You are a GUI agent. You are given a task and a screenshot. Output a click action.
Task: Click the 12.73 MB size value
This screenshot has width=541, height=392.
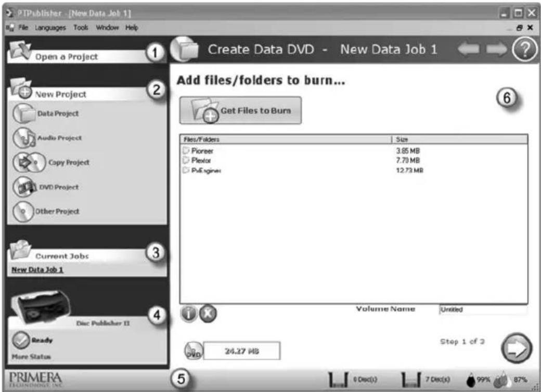tap(409, 171)
